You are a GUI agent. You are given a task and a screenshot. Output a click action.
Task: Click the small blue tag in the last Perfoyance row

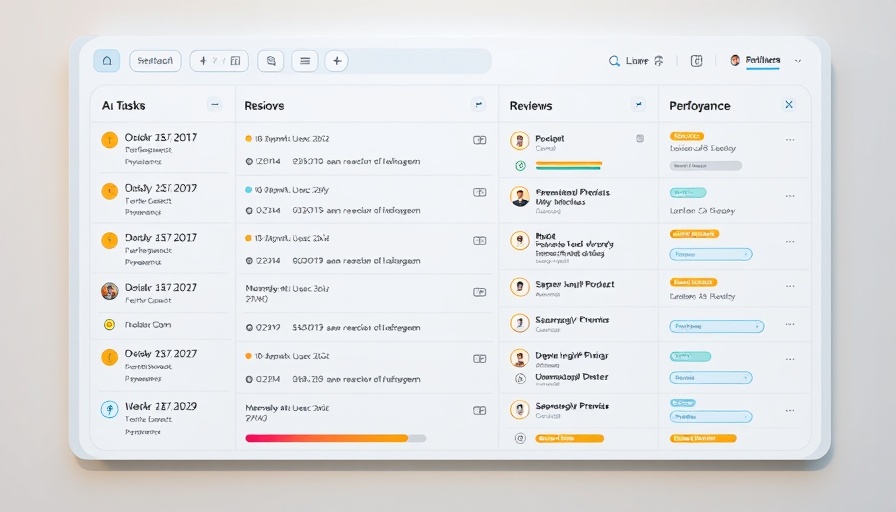[x=682, y=403]
